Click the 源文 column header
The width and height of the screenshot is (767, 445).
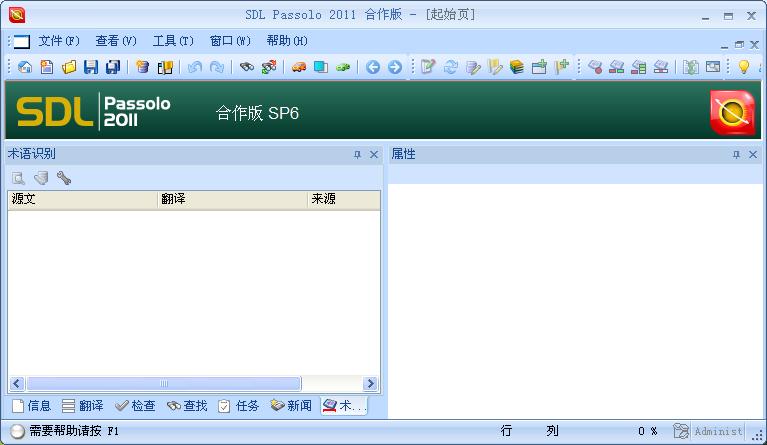point(82,199)
